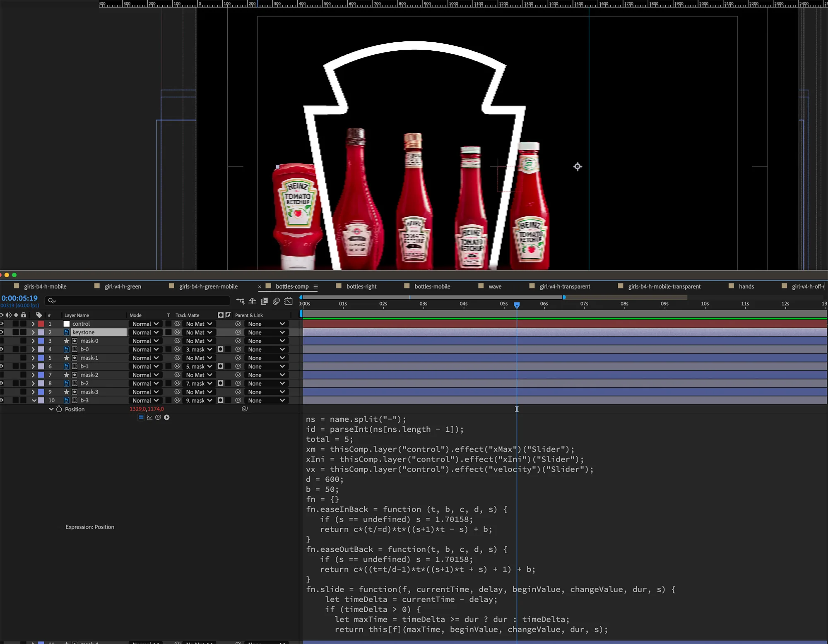Click the Position property pick whip

tap(245, 409)
